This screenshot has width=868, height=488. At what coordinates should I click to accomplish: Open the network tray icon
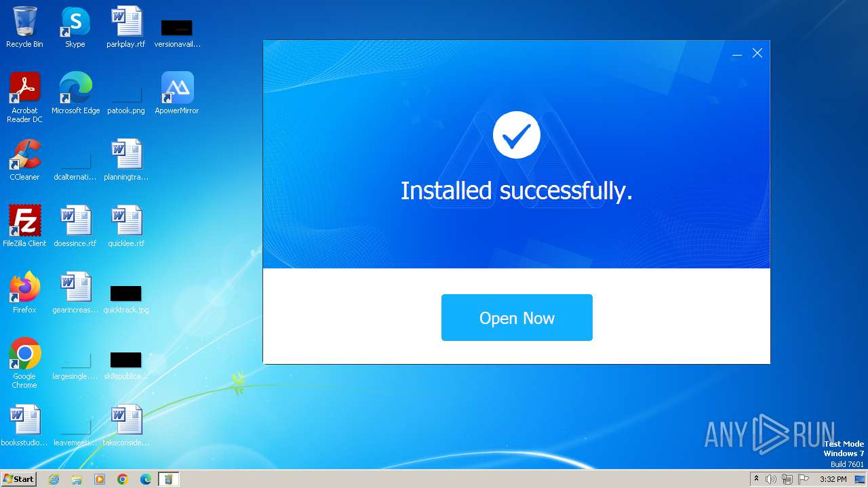787,479
